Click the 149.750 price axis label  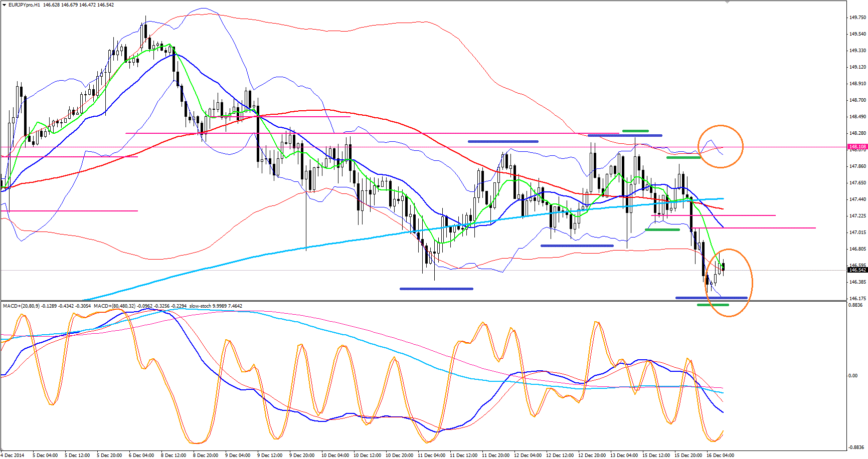click(x=857, y=18)
